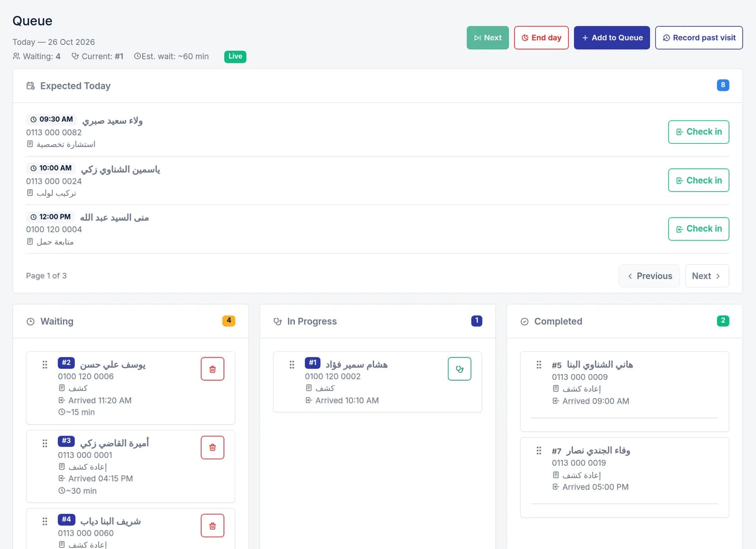Click the drag handle of in-progress entry #1
The height and width of the screenshot is (549, 756).
coord(292,365)
